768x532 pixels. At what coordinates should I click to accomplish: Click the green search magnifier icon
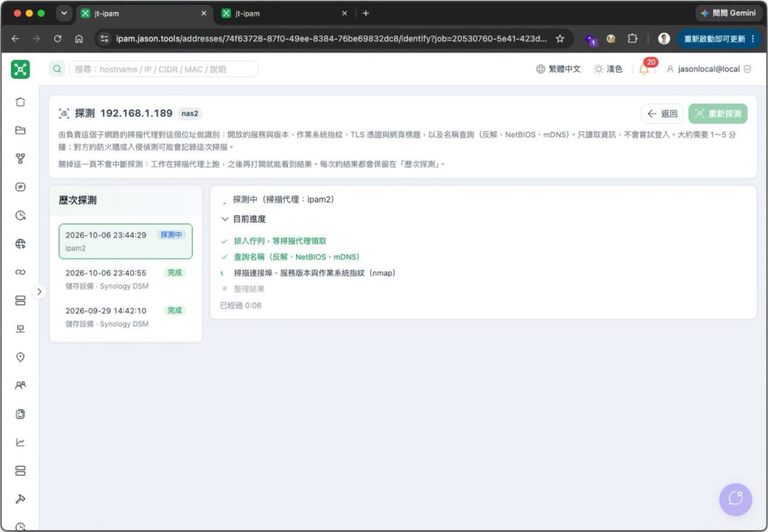click(57, 69)
